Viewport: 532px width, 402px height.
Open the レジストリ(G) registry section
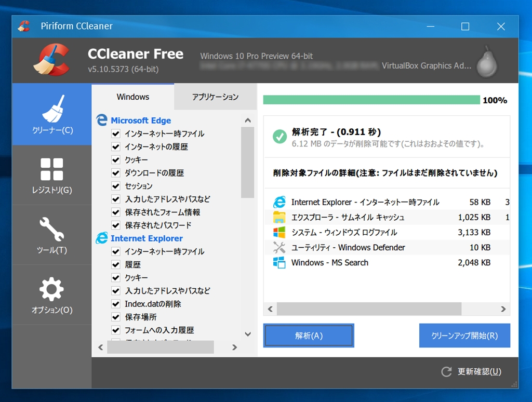click(52, 176)
